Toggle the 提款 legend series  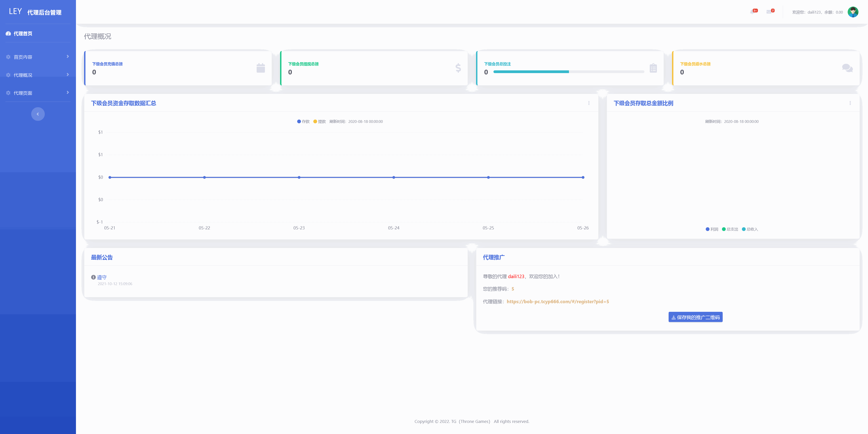[319, 122]
